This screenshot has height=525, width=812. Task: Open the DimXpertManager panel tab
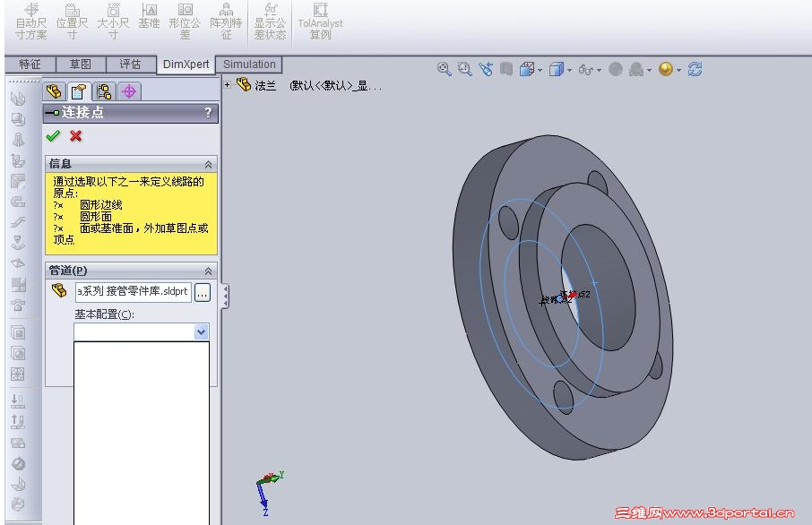click(129, 91)
